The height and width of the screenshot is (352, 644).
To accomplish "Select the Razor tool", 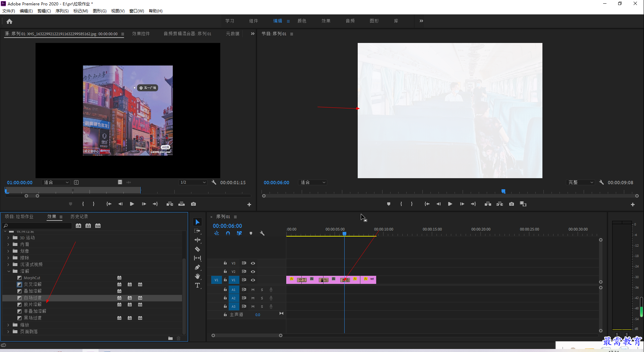I will click(x=197, y=249).
